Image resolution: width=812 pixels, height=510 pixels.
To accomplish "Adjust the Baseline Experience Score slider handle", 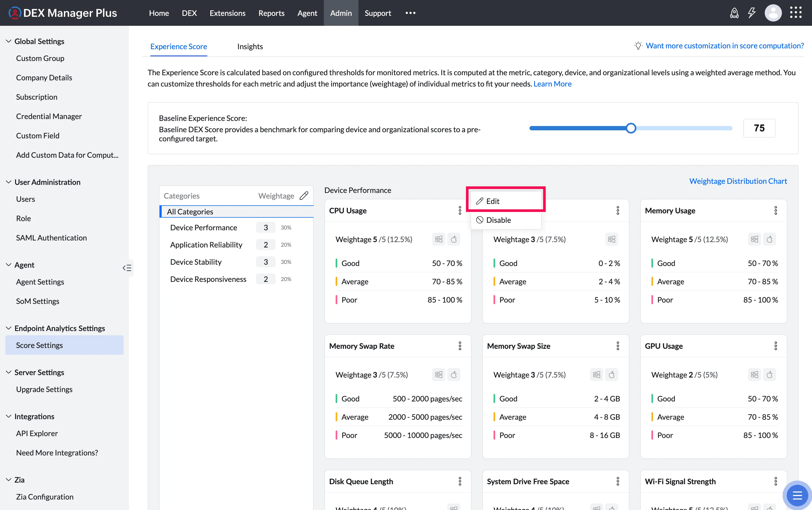I will (x=631, y=128).
